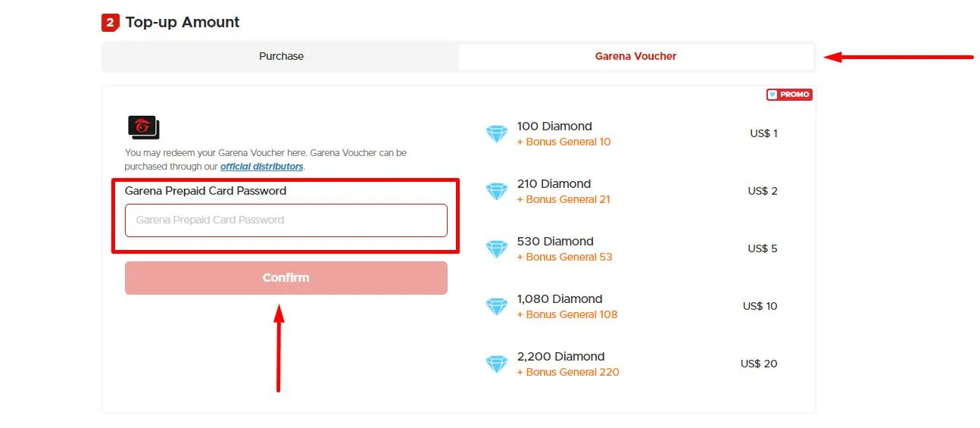Click the diamond icon for 100 Diamond
Viewport: 980px width, 428px height.
(497, 134)
